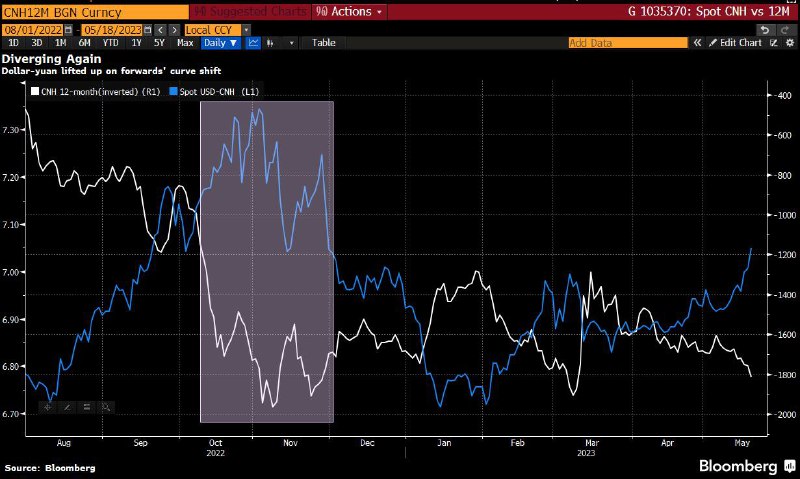Viewport: 800px width, 479px height.
Task: Open the chart list menu tool
Action: [87, 407]
